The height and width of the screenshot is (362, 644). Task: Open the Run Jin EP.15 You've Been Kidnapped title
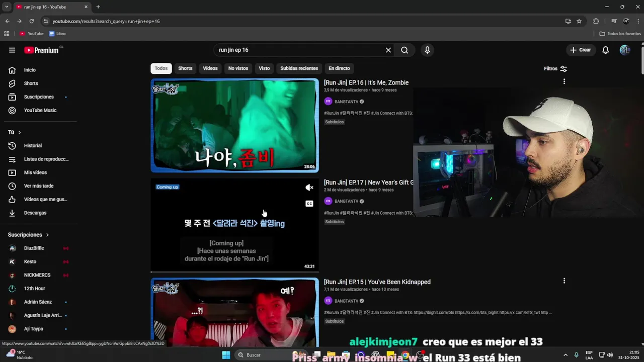pos(377,282)
